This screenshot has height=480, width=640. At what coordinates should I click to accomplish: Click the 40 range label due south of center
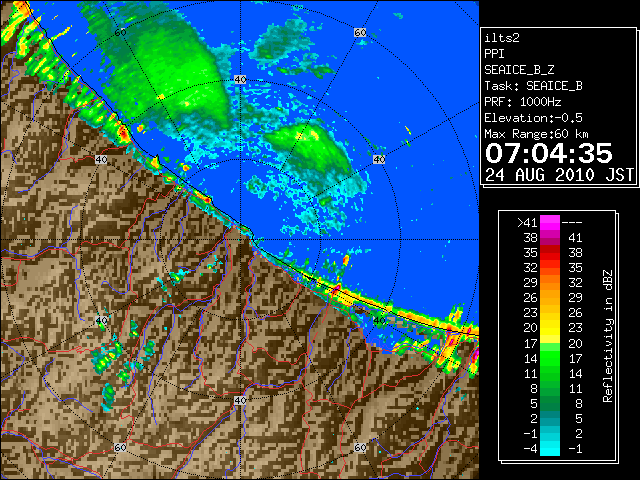(x=240, y=400)
